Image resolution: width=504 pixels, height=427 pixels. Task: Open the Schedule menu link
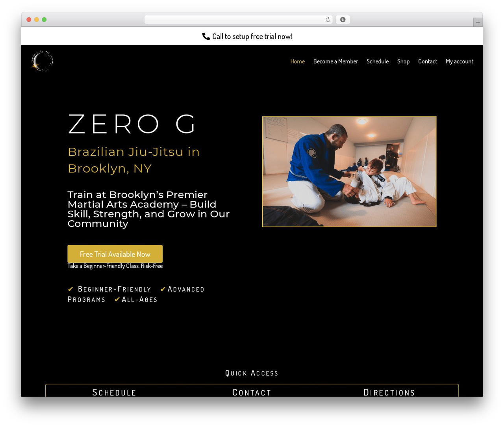378,61
